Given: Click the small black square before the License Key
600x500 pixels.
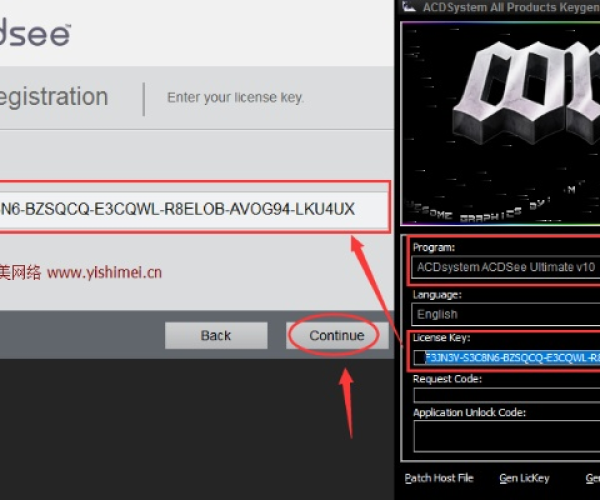Looking at the screenshot, I should click(x=419, y=357).
